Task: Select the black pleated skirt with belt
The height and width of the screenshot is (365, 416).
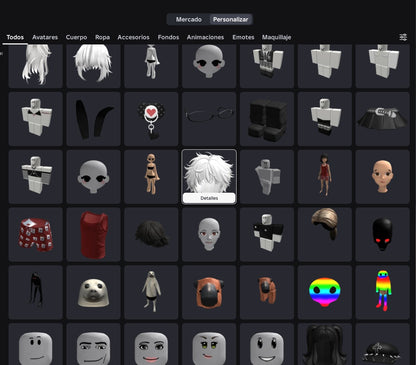Action: point(382,119)
